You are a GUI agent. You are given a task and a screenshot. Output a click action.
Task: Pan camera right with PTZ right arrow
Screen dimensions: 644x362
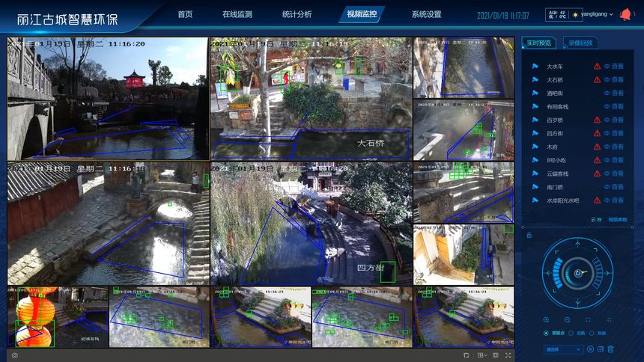coord(607,273)
